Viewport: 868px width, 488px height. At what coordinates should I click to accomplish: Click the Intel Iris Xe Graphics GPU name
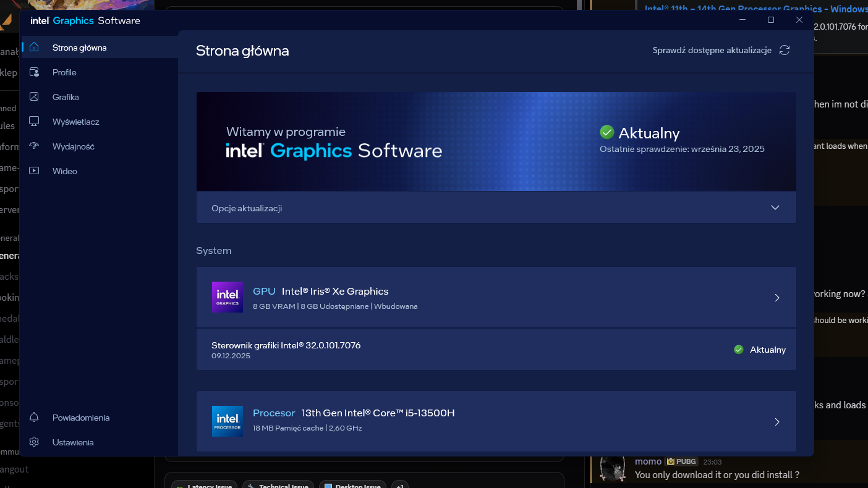coord(335,291)
